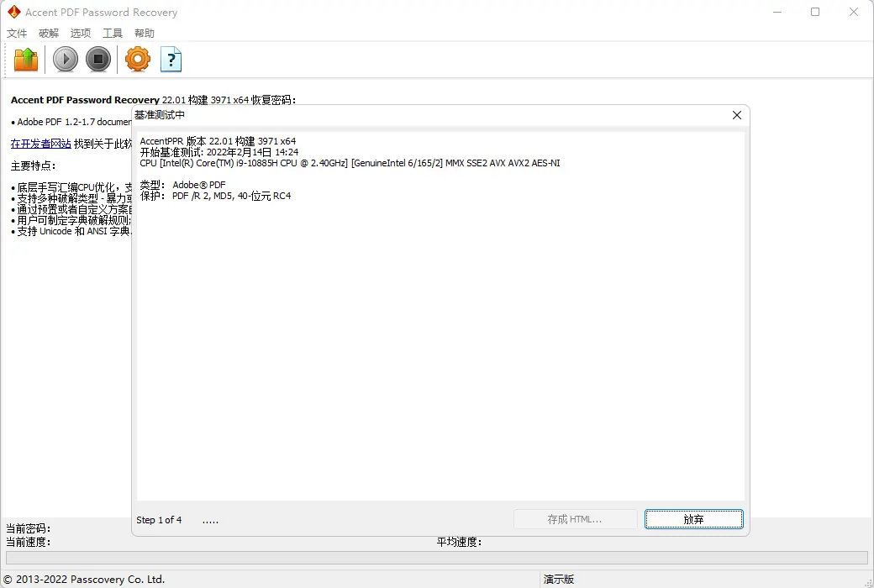
Task: Click the 类型: Adobe® PDF line
Action: tap(183, 185)
